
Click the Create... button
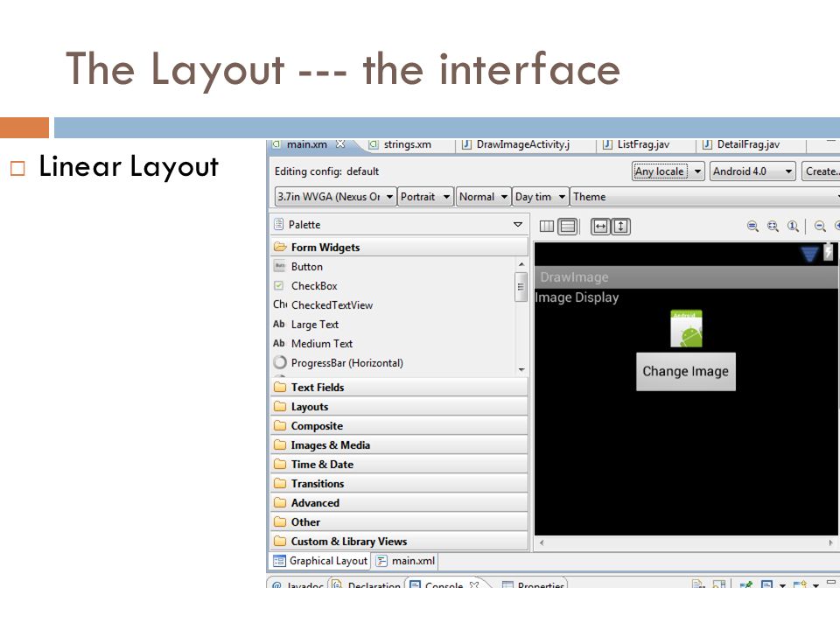pos(821,171)
